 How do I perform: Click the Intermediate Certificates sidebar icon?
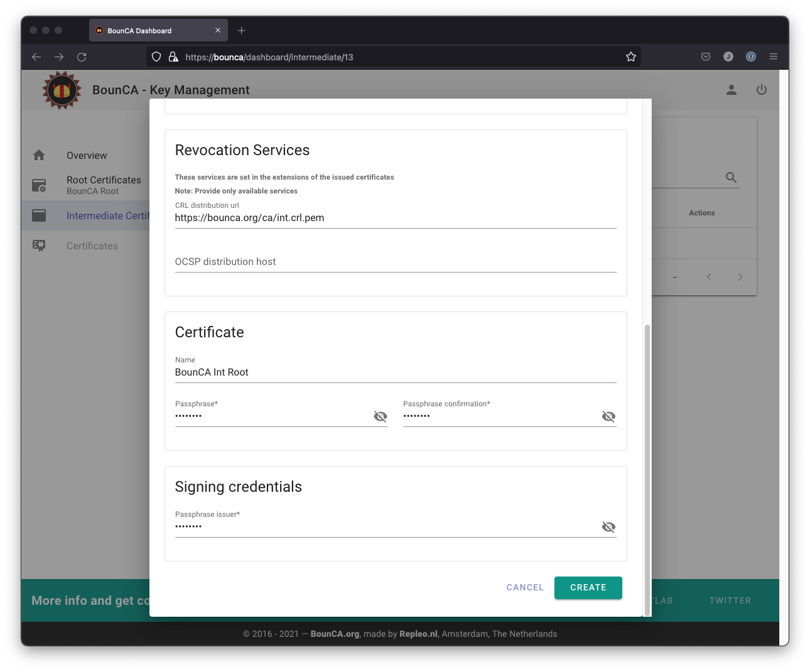click(x=39, y=215)
